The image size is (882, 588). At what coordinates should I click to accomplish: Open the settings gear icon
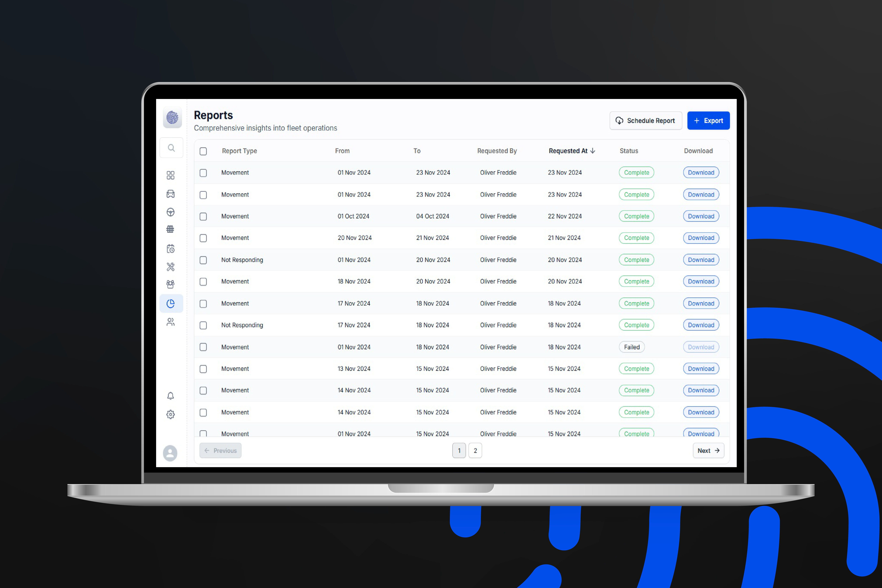tap(171, 414)
